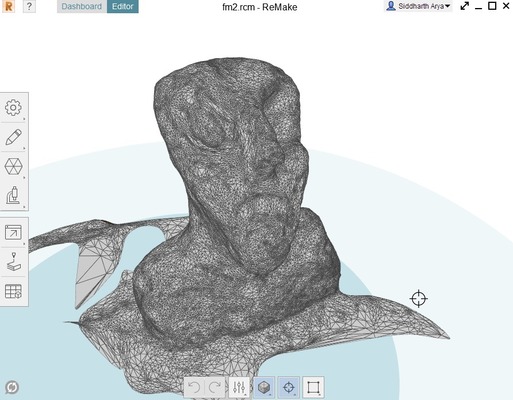Image resolution: width=513 pixels, height=400 pixels.
Task: Open the microscope analyze tool
Action: click(x=13, y=195)
